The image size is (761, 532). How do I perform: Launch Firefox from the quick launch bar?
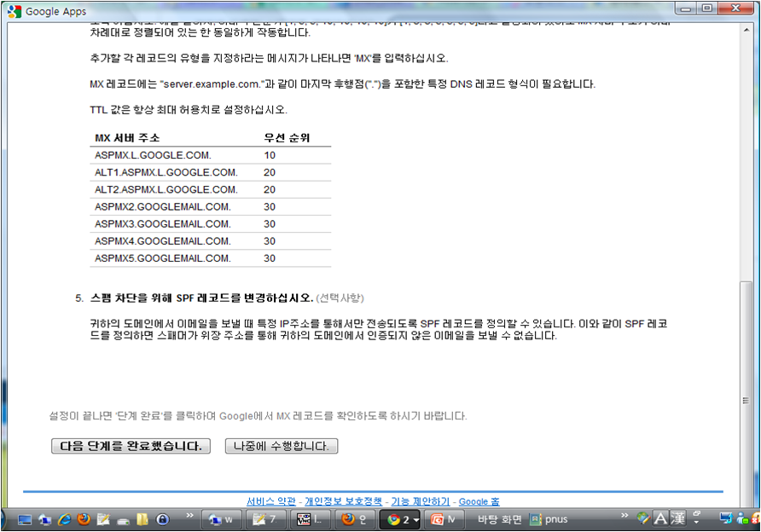point(84,519)
